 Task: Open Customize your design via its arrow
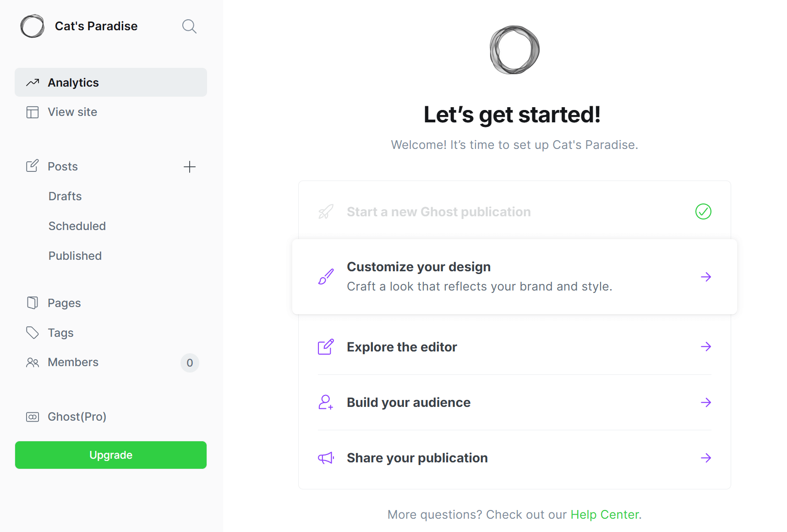point(706,276)
